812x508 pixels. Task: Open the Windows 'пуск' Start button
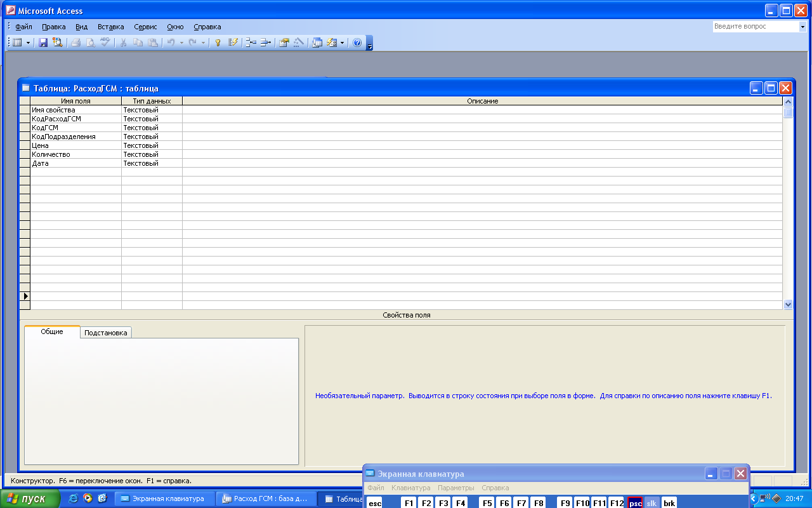[30, 498]
